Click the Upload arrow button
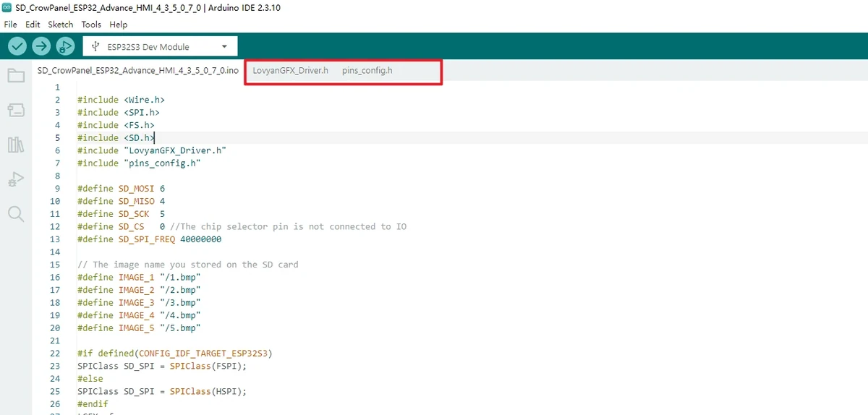 pos(41,46)
